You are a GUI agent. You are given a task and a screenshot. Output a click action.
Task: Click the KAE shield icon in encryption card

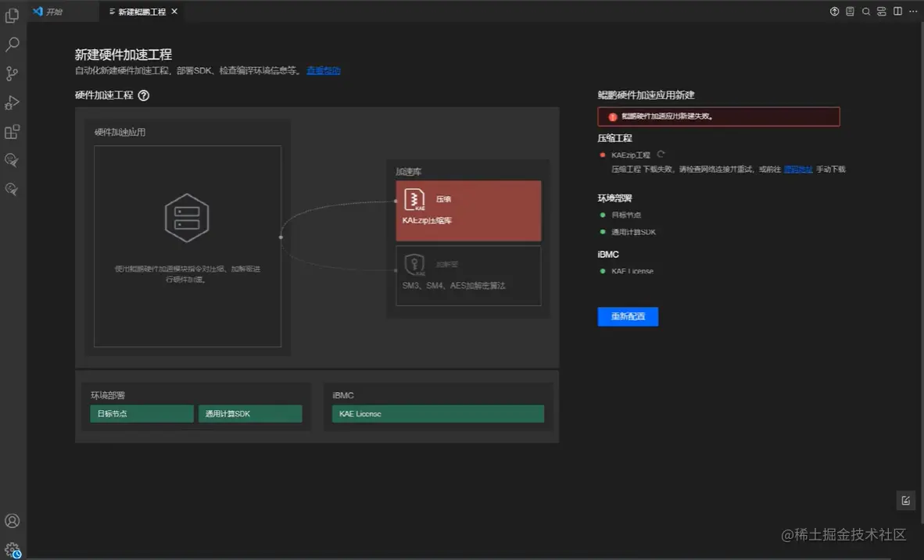(x=414, y=265)
